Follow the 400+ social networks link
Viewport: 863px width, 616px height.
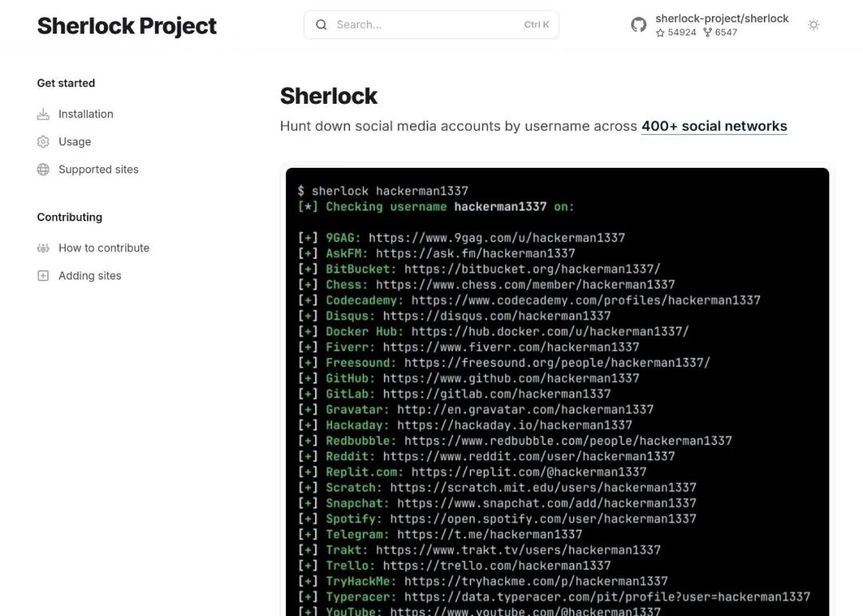[x=714, y=126]
